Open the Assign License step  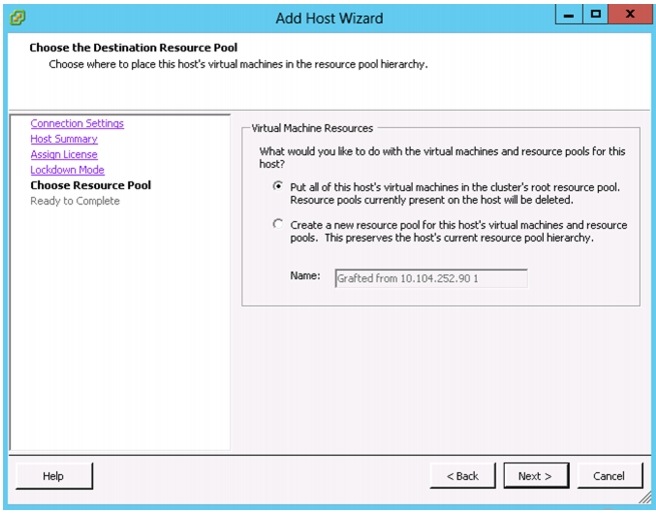pos(64,154)
